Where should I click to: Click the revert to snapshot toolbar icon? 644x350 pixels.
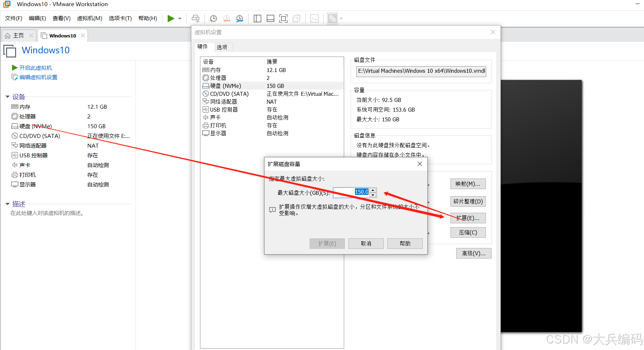click(x=226, y=18)
